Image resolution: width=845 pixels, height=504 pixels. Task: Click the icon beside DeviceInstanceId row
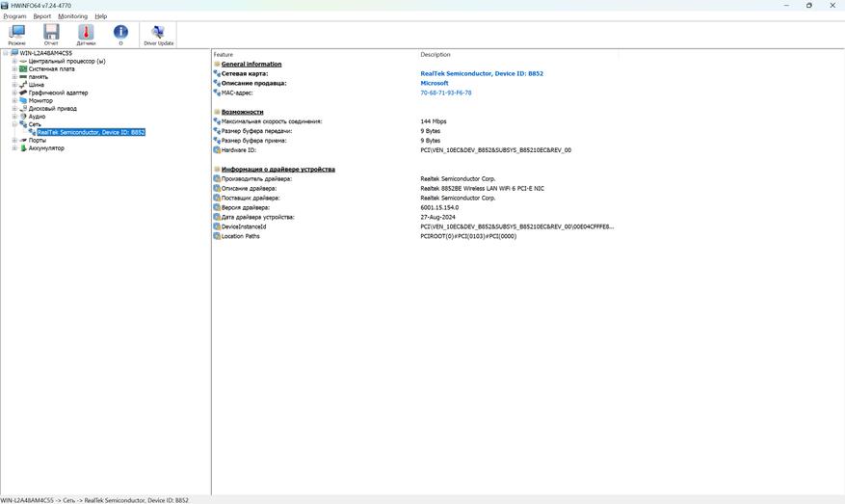[x=217, y=226]
